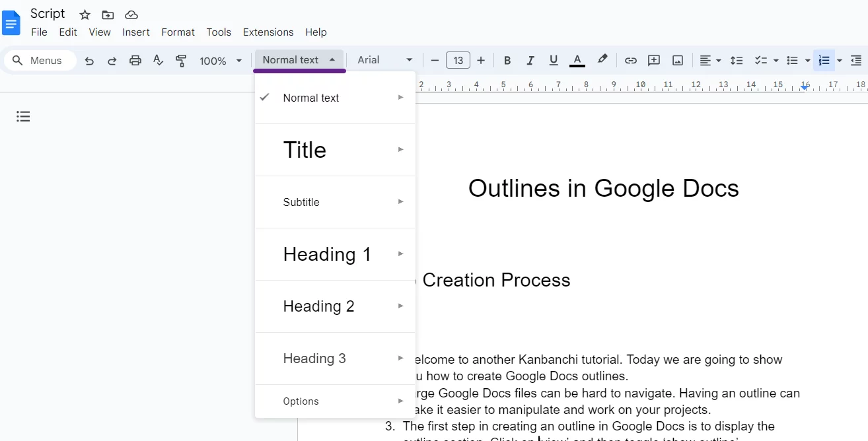Toggle the numbered list
This screenshot has height=441, width=868.
click(824, 61)
